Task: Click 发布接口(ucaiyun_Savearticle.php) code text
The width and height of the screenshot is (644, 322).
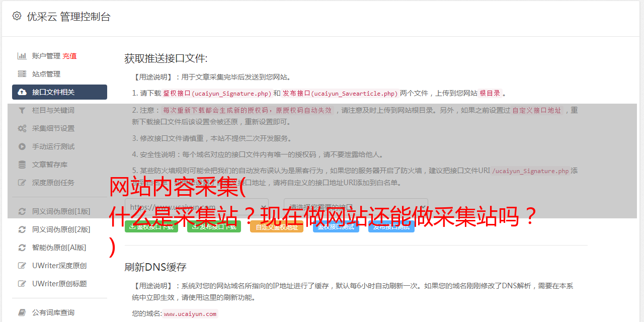Action: click(x=340, y=93)
